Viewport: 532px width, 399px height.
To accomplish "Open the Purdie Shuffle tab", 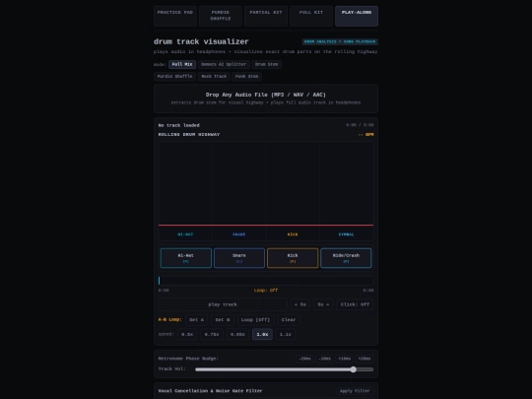I will pyautogui.click(x=221, y=16).
